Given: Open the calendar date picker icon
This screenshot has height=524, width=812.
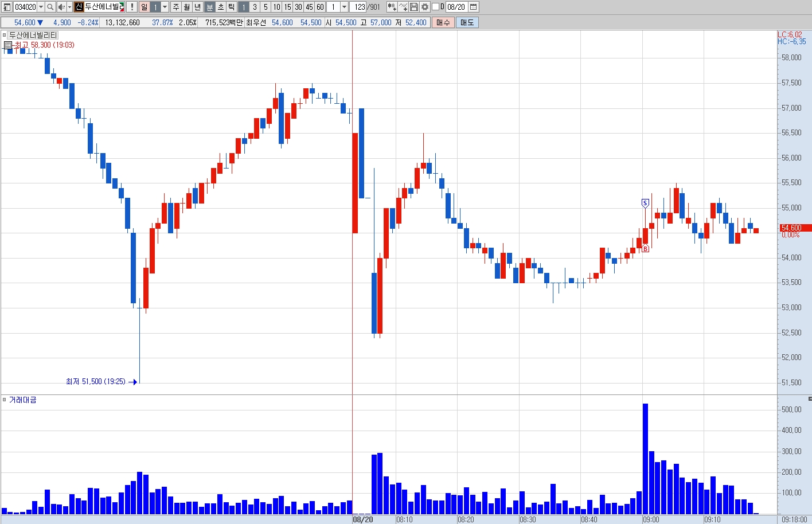Looking at the screenshot, I should [474, 7].
